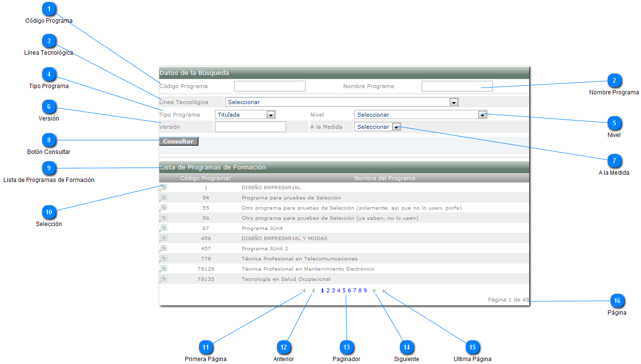Focus the Nombre Programa input field
Image resolution: width=641 pixels, height=364 pixels.
(x=457, y=86)
